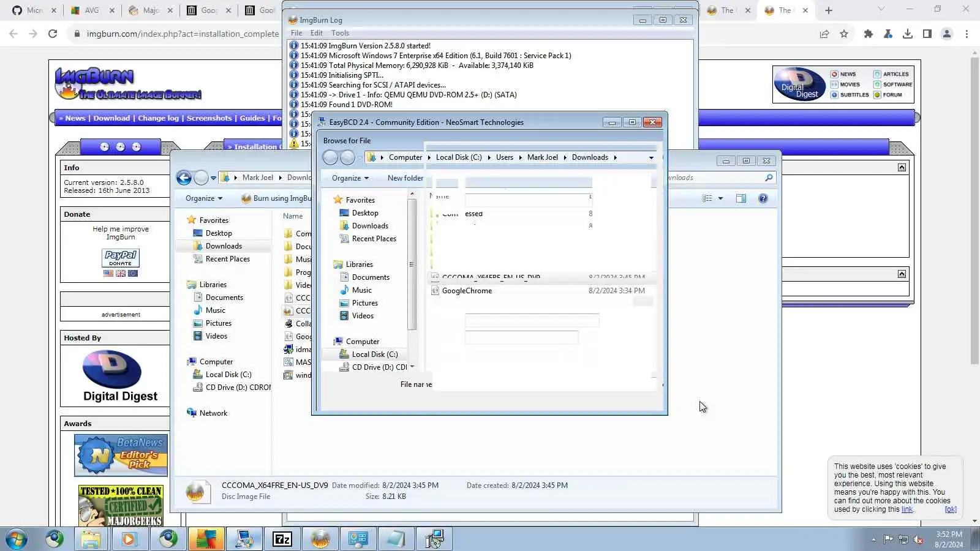
Task: Reload the imgburn.com page in Chrome
Action: 53,34
